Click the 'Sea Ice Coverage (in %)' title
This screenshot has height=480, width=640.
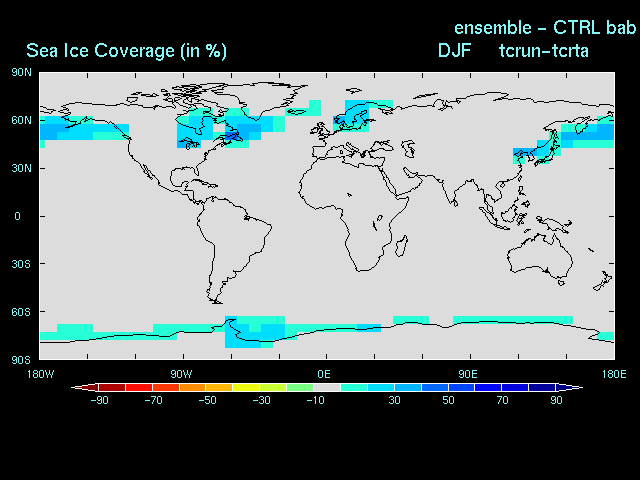[124, 50]
